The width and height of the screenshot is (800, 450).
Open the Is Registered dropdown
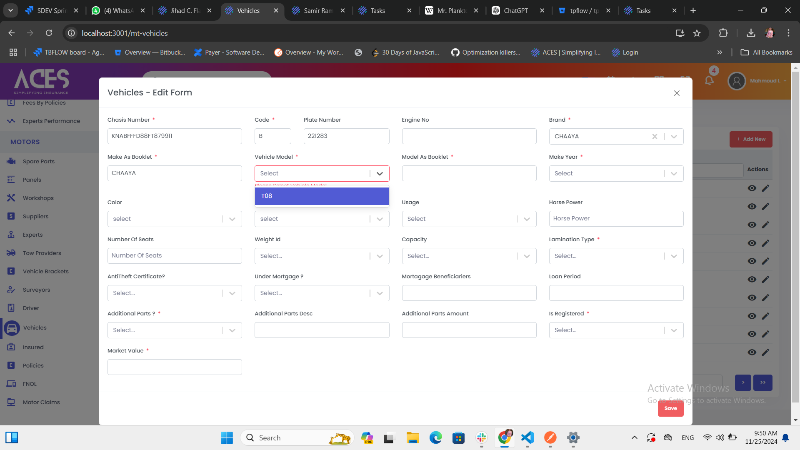(676, 329)
